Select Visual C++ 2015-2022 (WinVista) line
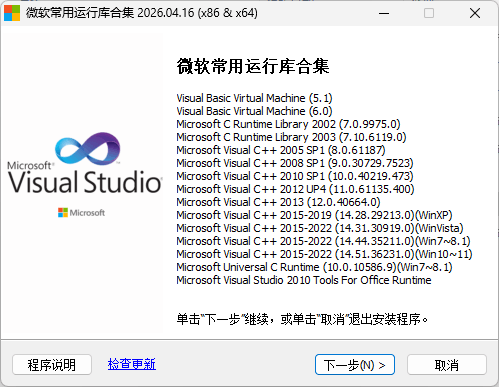The image size is (499, 387). [320, 228]
